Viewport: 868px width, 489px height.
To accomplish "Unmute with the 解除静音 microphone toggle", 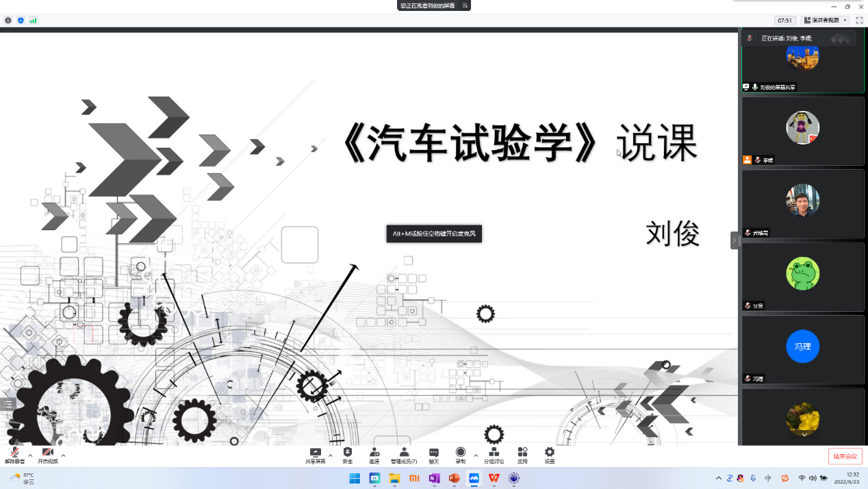I will [x=14, y=454].
